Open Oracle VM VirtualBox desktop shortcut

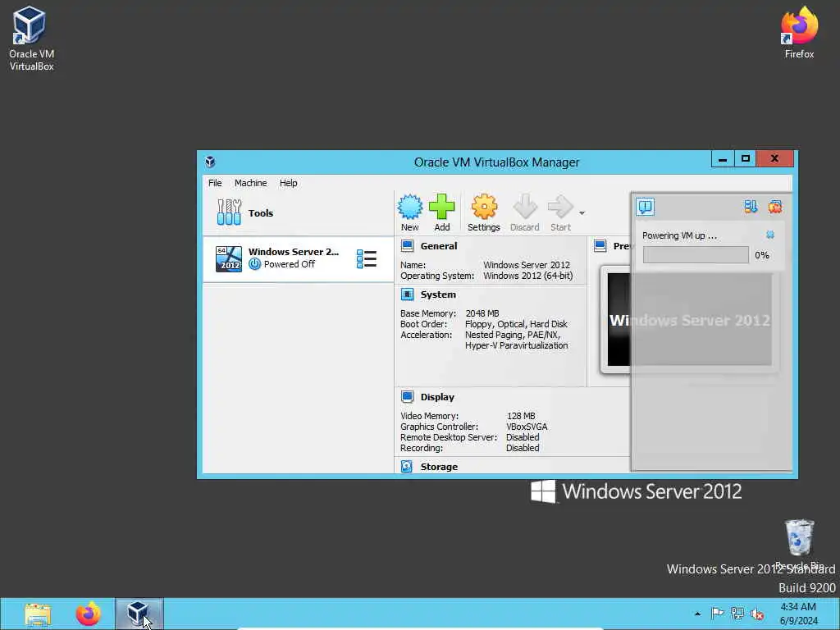click(x=31, y=39)
